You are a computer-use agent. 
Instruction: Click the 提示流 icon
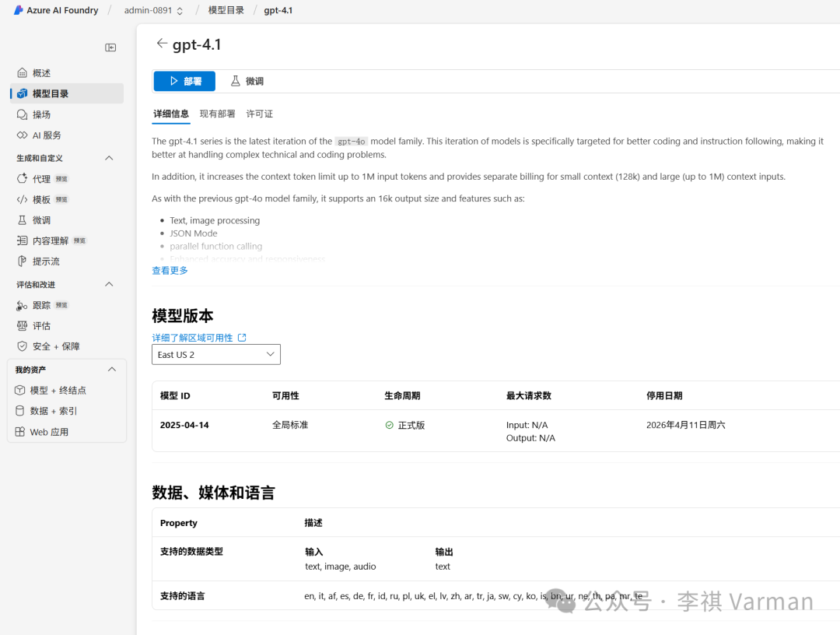pyautogui.click(x=22, y=261)
